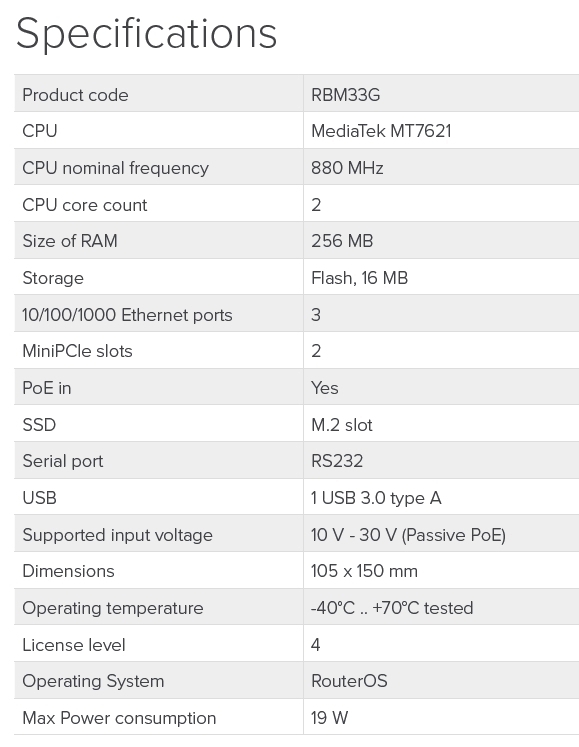Select the 1 USB 3.0 type A value
Viewport: 579px width, 747px height.
pos(376,498)
